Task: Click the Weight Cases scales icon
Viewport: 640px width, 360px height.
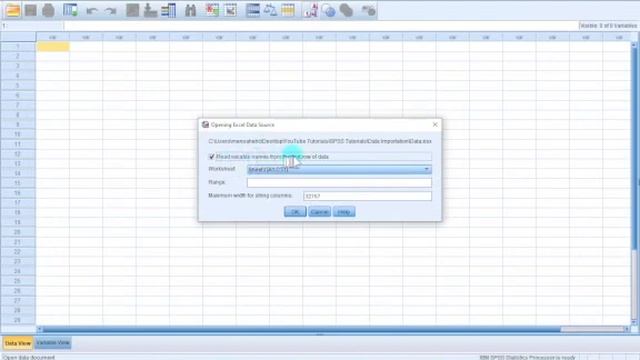Action: [270, 10]
